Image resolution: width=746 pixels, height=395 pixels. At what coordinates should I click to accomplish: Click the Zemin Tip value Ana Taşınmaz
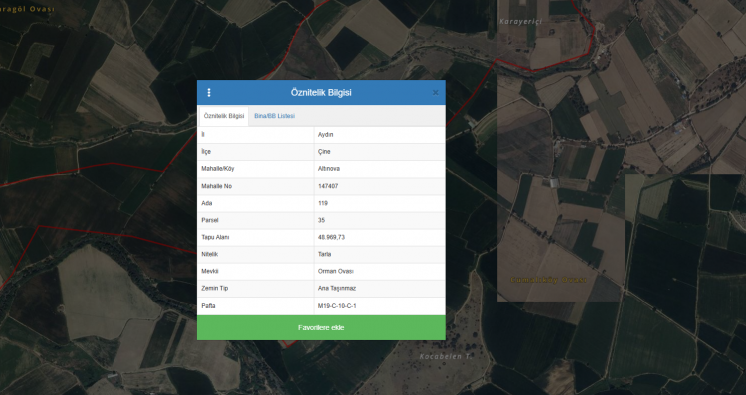click(337, 288)
